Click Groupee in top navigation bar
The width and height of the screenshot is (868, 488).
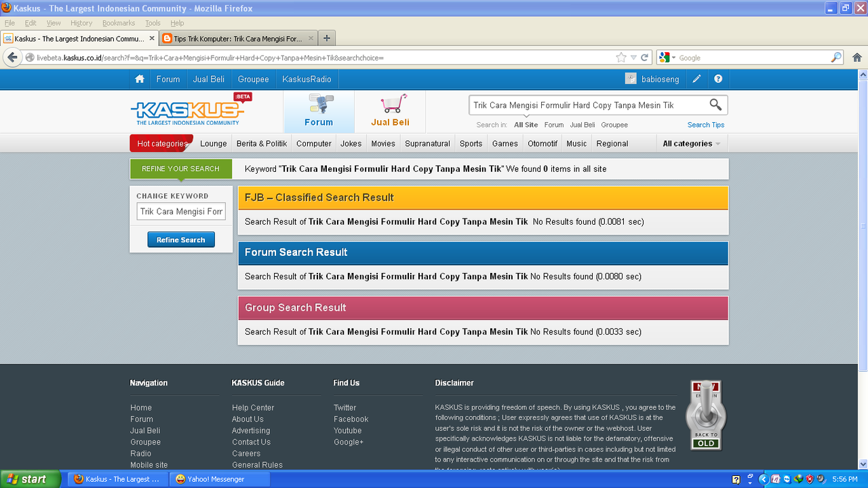[x=254, y=79]
